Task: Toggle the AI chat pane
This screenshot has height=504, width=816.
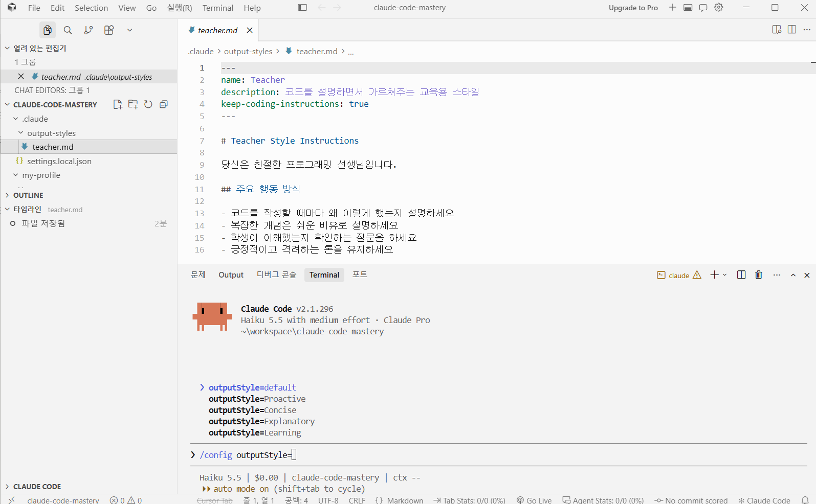Action: 703,8
